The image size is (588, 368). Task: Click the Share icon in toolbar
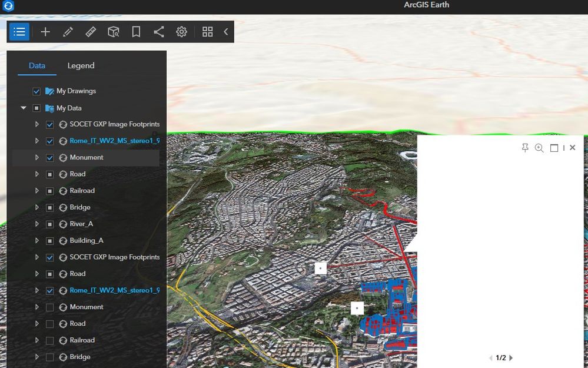point(159,32)
